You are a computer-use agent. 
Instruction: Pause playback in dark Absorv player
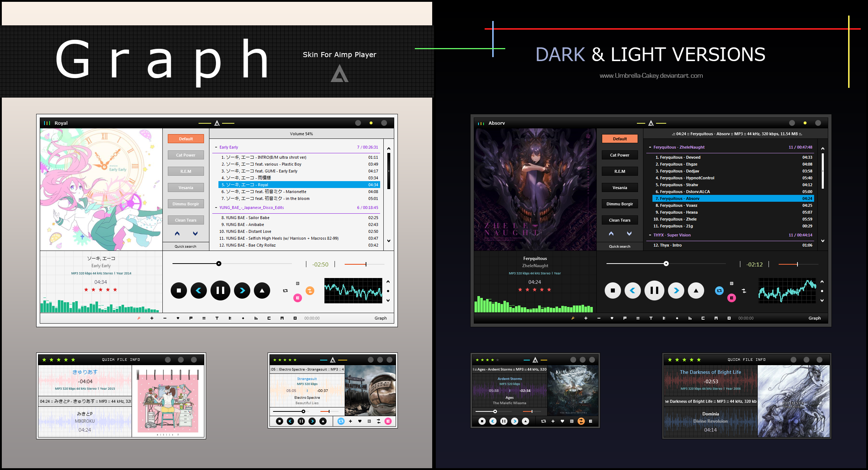tap(654, 290)
